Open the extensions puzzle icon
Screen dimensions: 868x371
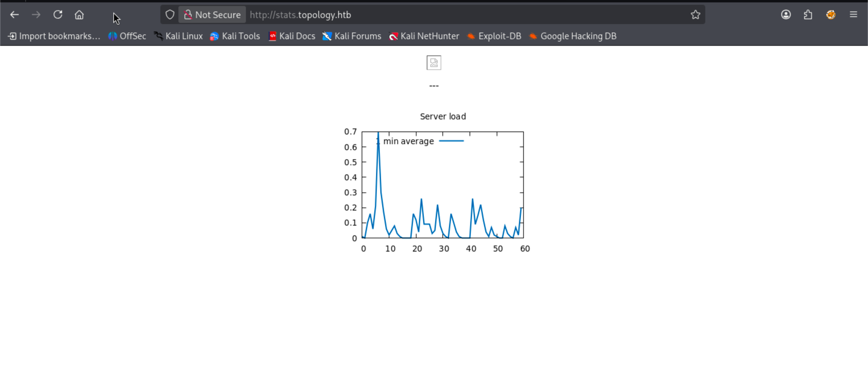pos(808,15)
